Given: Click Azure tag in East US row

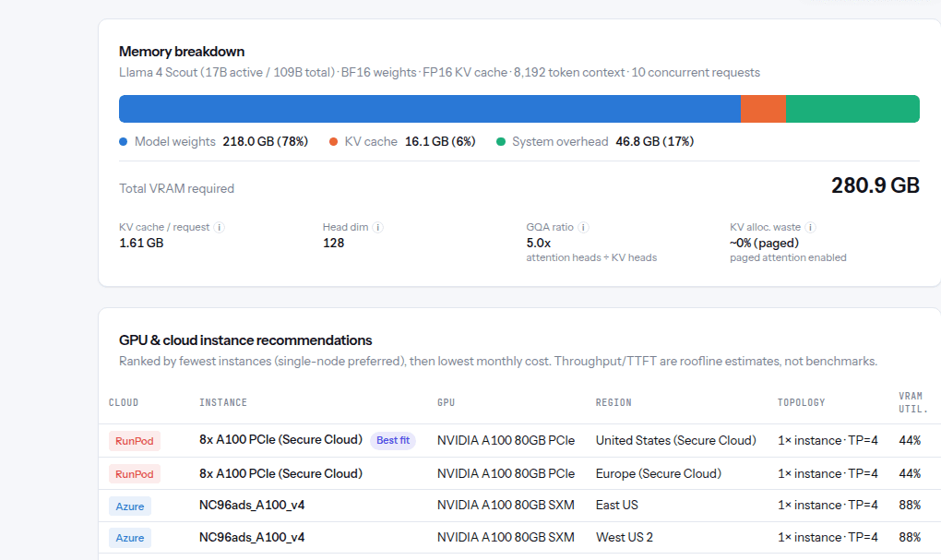Looking at the screenshot, I should 130,506.
